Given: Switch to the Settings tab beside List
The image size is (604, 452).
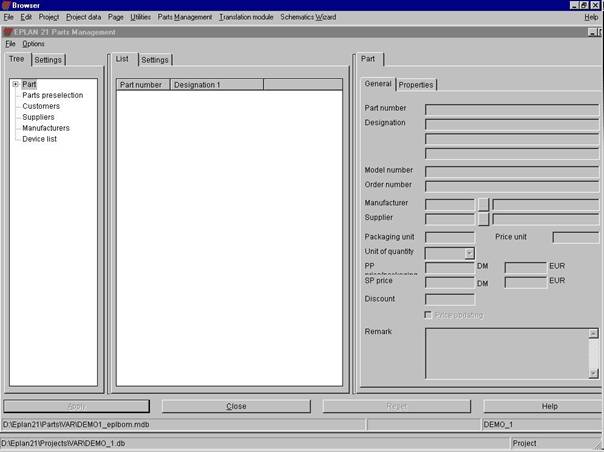Looking at the screenshot, I should 154,60.
